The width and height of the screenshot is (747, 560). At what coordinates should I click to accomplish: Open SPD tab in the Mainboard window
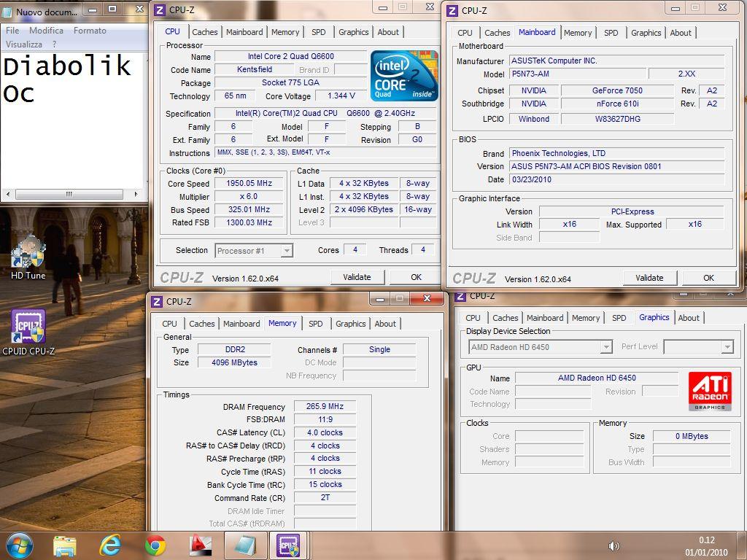(611, 33)
